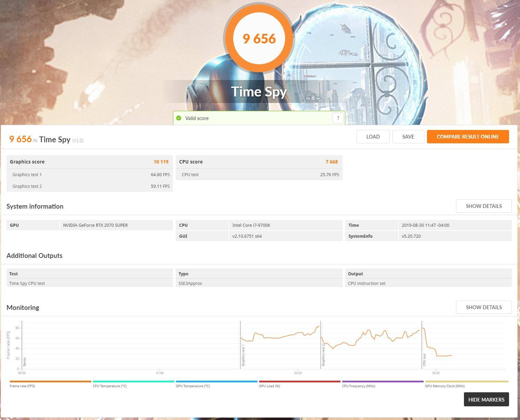
Task: Click the purple CPU Frequency color bar
Action: point(383,381)
